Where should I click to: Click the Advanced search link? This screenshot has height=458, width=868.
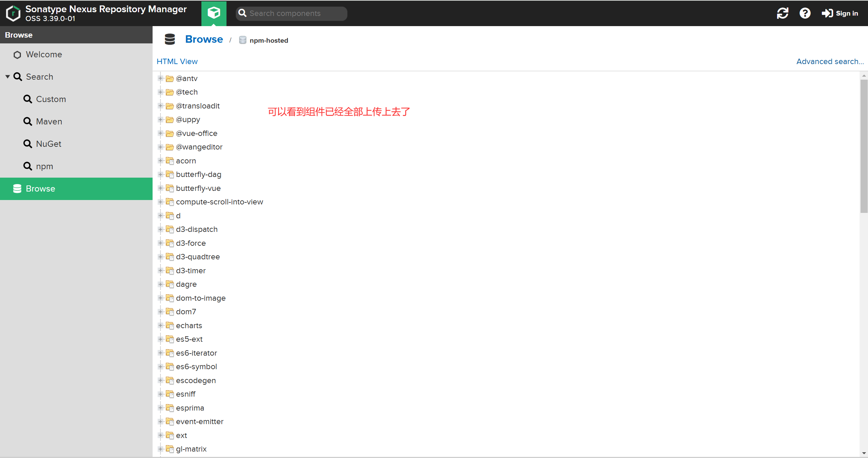click(830, 61)
